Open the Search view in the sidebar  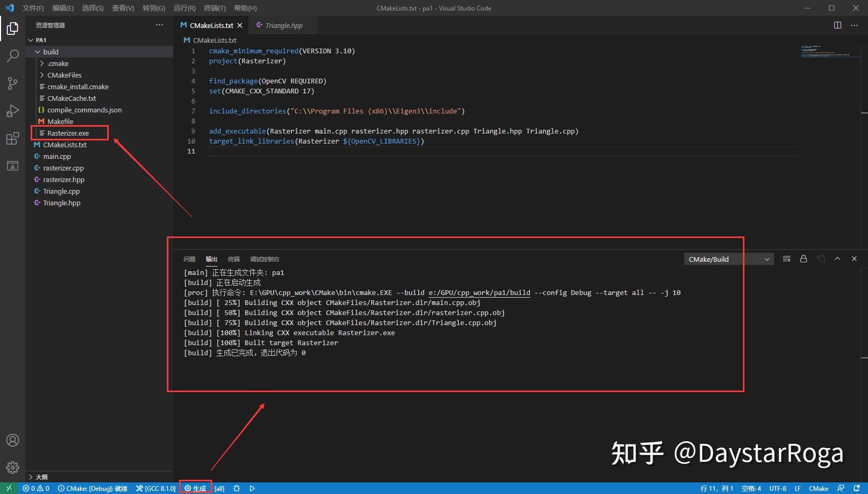[12, 55]
